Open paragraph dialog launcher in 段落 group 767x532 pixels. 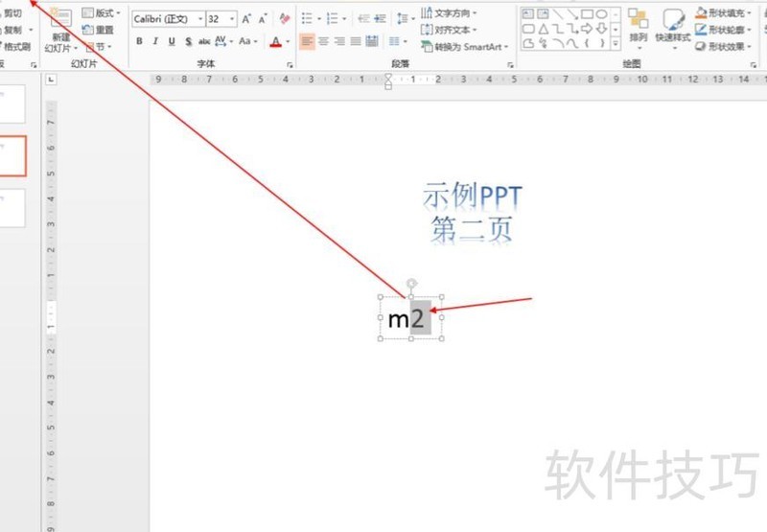pyautogui.click(x=510, y=64)
